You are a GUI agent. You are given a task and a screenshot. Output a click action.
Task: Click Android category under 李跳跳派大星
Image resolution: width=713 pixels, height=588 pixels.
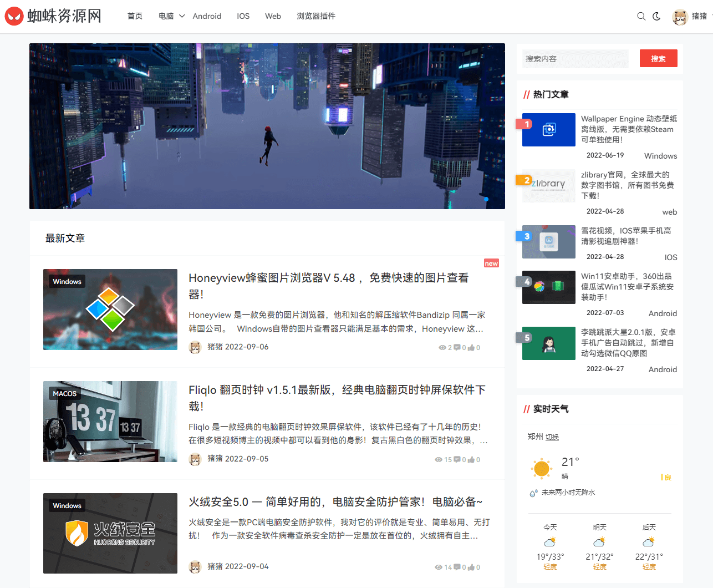tap(663, 369)
